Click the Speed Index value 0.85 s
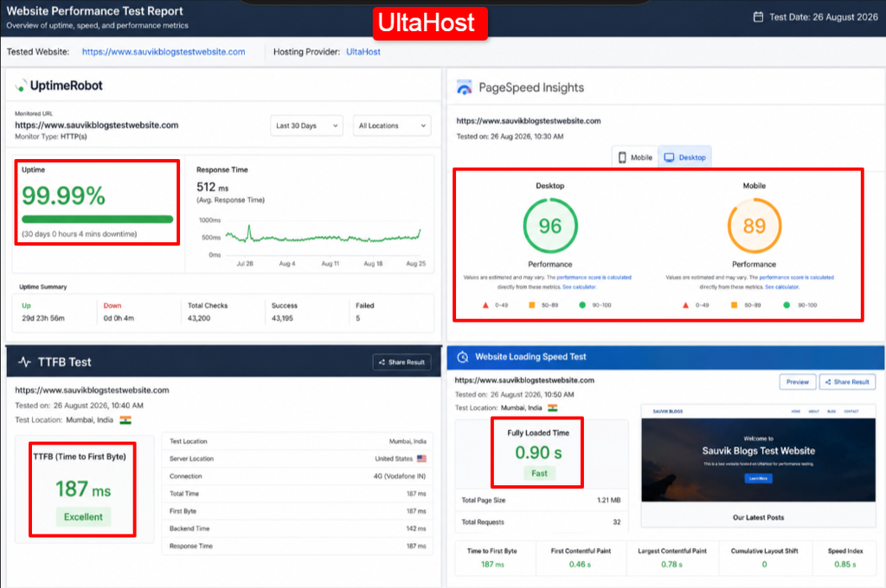The height and width of the screenshot is (588, 886). 844,565
